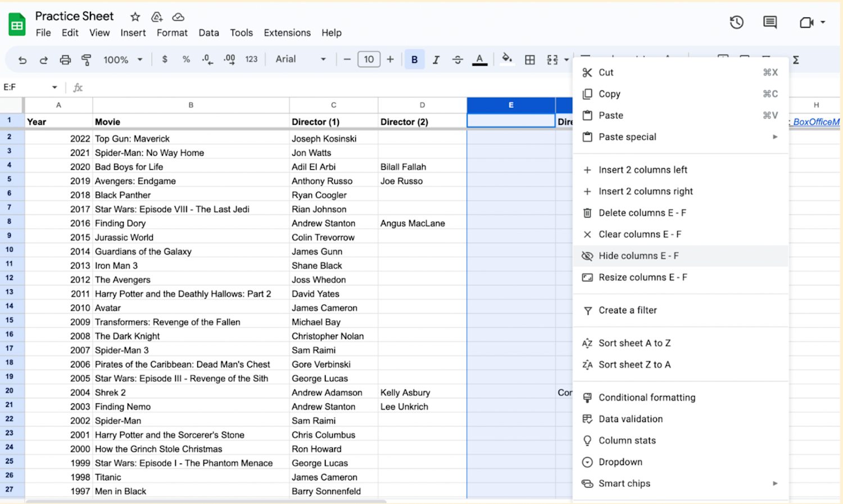Open Data validation option

pos(681,419)
